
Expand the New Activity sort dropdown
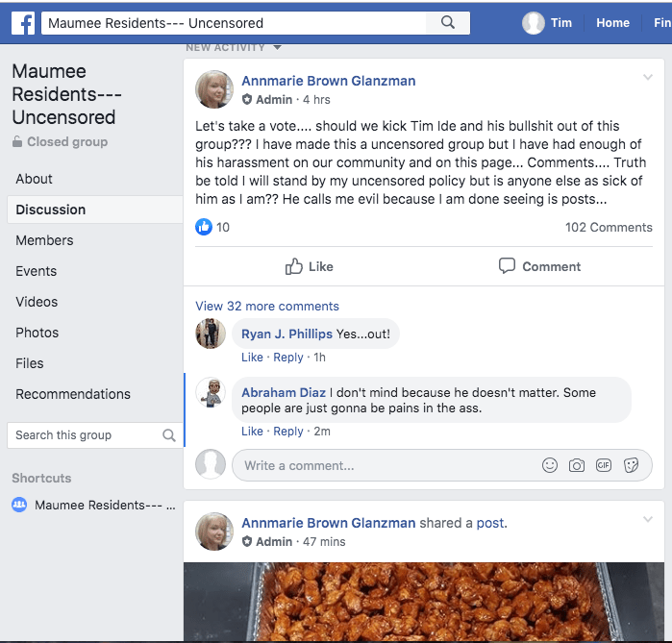[x=277, y=47]
